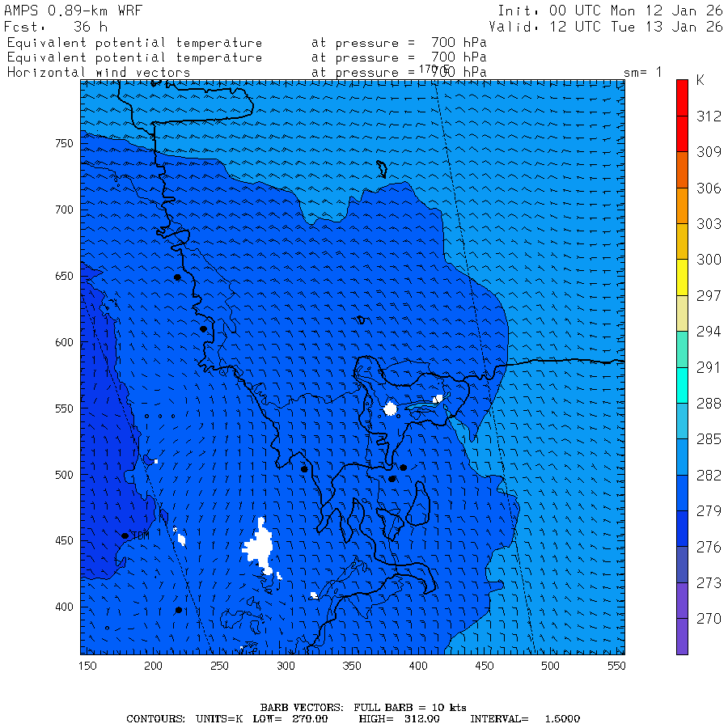Pick the orange color bar segment between 306 and 303
The image size is (728, 728).
pyautogui.click(x=682, y=205)
